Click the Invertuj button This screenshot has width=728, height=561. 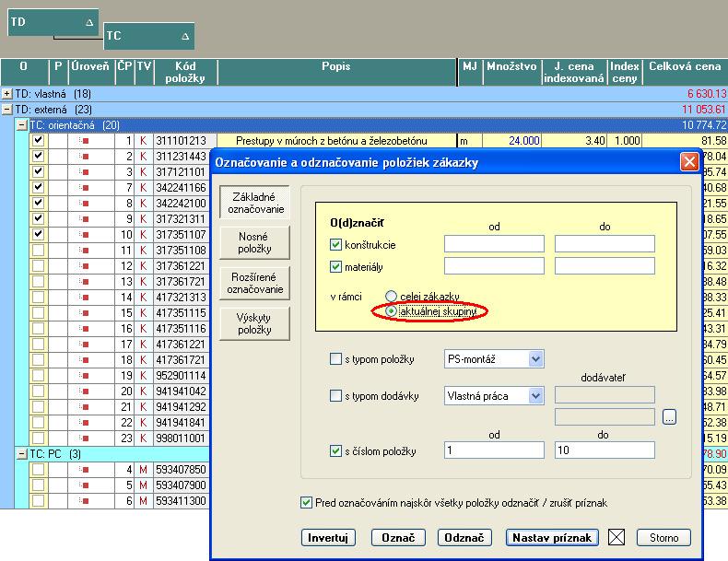(x=328, y=537)
